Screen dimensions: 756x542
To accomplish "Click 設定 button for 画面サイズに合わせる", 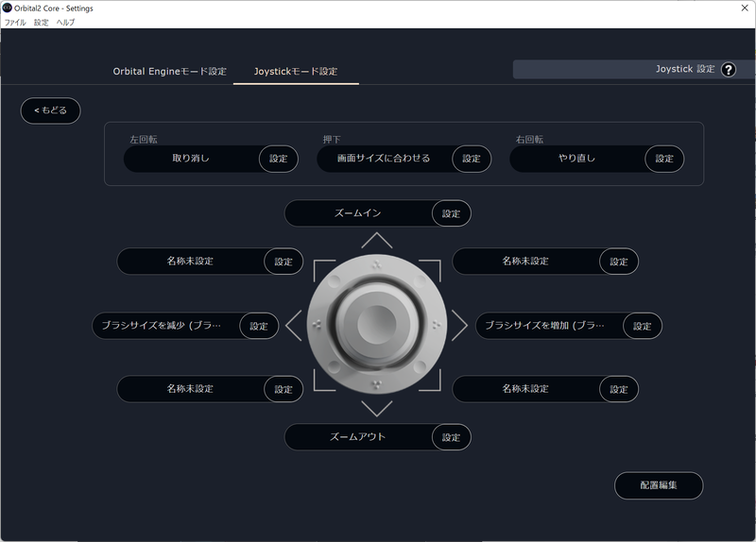I will (x=472, y=159).
